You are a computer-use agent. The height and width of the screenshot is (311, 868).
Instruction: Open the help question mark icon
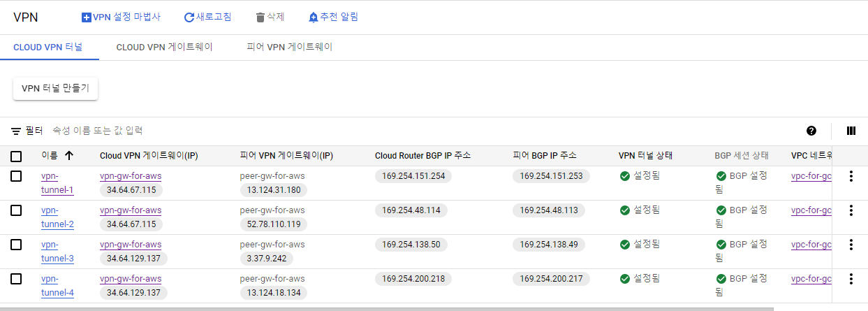click(x=811, y=131)
